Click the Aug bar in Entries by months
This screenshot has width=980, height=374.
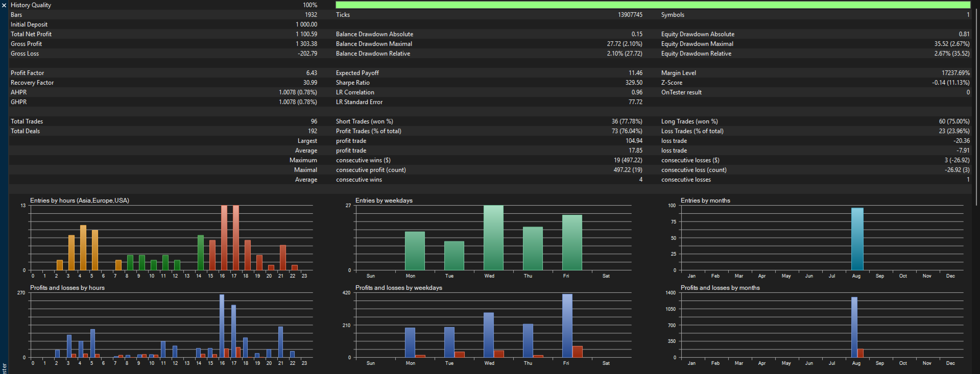(x=857, y=239)
